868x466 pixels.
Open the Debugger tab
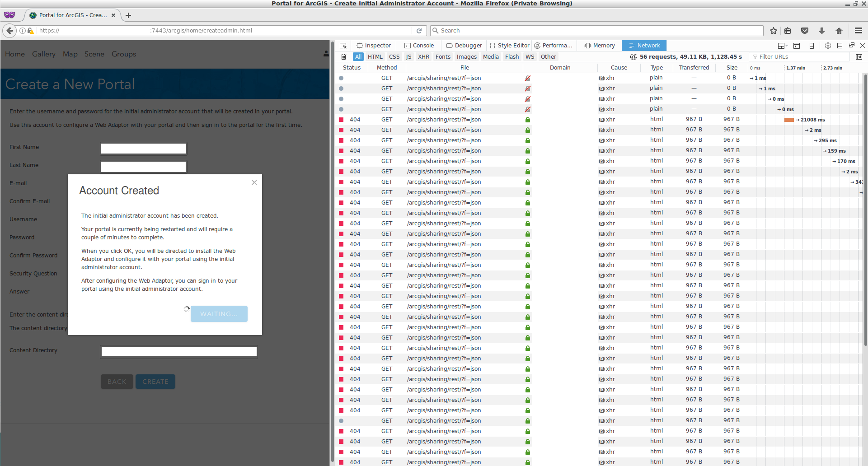point(464,46)
